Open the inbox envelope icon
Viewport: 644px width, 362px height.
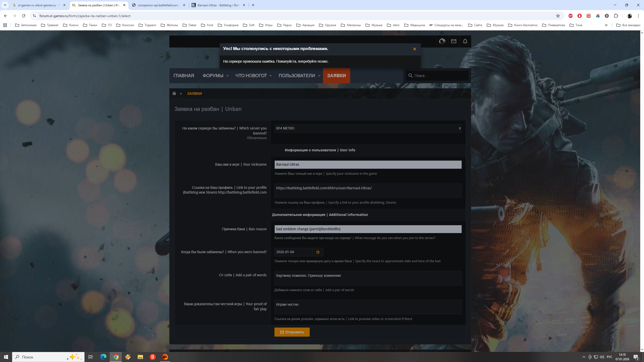(x=453, y=41)
